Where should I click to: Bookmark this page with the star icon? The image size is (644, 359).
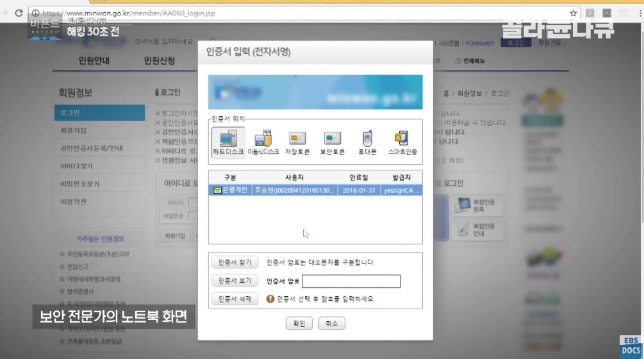(574, 13)
